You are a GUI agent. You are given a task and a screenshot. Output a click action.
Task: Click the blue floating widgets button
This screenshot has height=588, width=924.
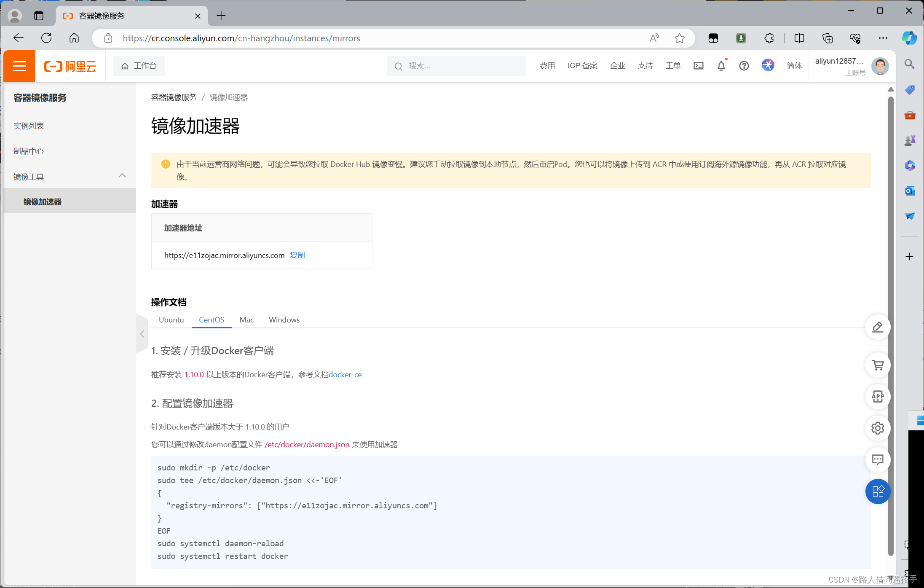[x=878, y=491]
